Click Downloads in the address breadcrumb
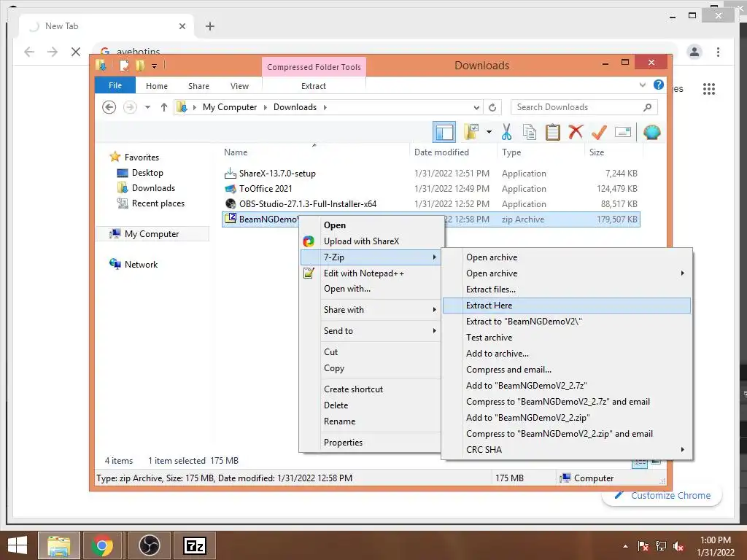The height and width of the screenshot is (560, 747). (295, 107)
